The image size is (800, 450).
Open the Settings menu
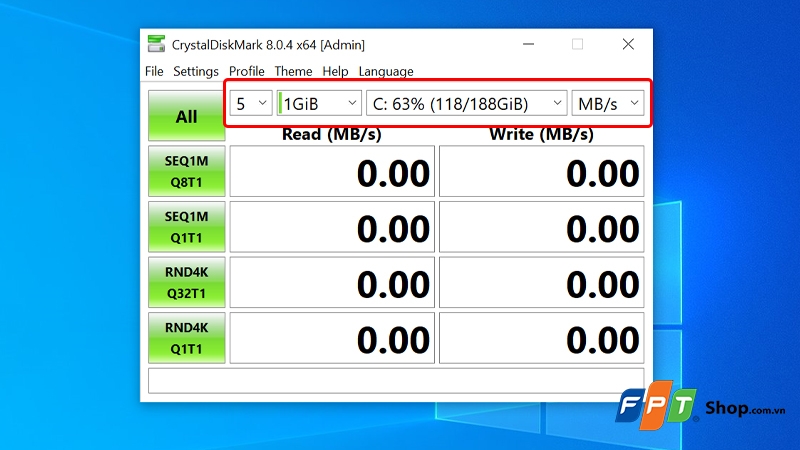[x=196, y=71]
